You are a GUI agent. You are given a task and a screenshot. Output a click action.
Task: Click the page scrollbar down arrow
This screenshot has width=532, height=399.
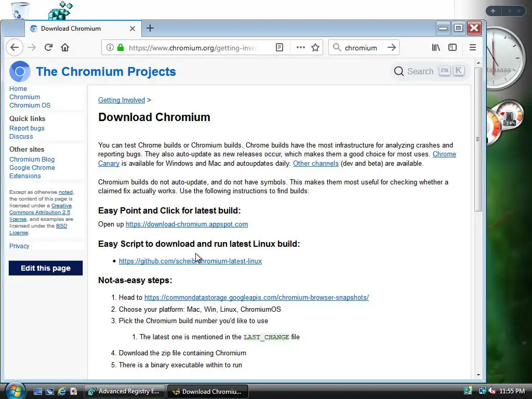tap(478, 375)
